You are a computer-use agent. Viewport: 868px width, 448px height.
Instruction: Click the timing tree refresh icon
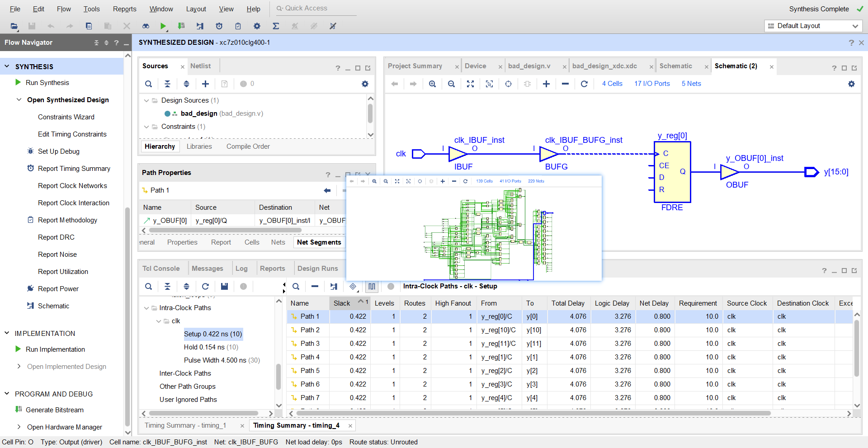[x=205, y=286]
